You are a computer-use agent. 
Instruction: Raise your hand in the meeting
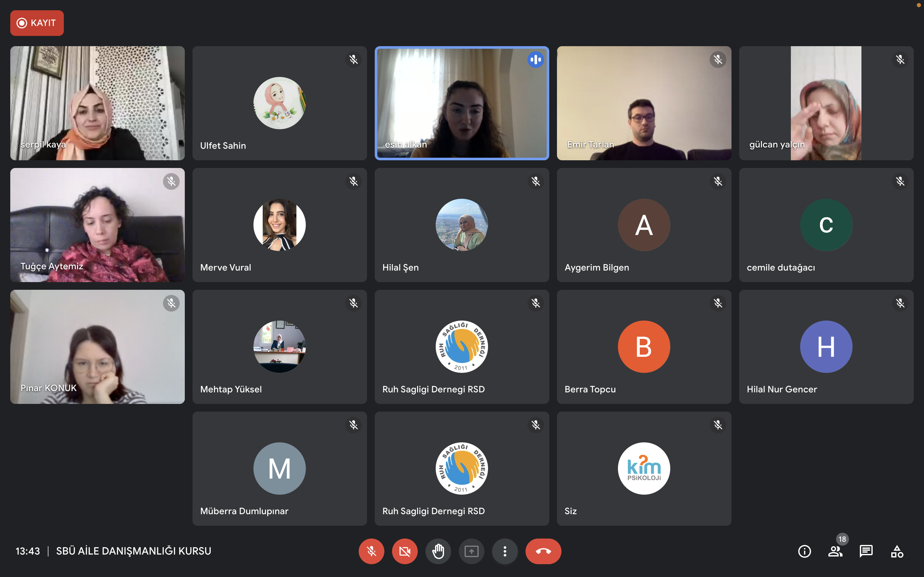click(x=438, y=551)
